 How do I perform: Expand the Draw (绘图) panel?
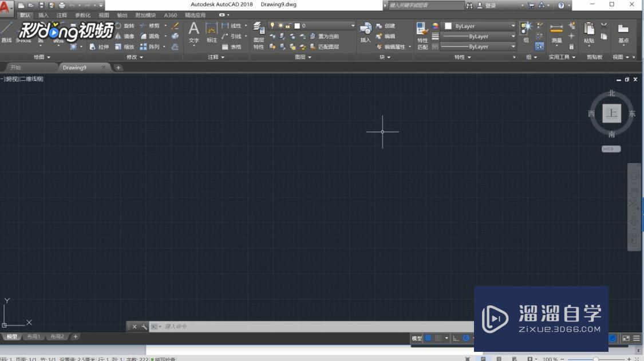pos(42,57)
